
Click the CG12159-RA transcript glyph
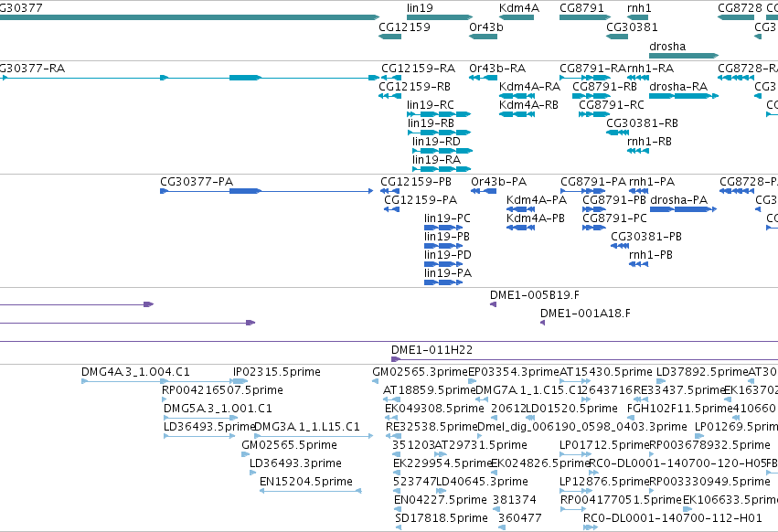click(391, 78)
